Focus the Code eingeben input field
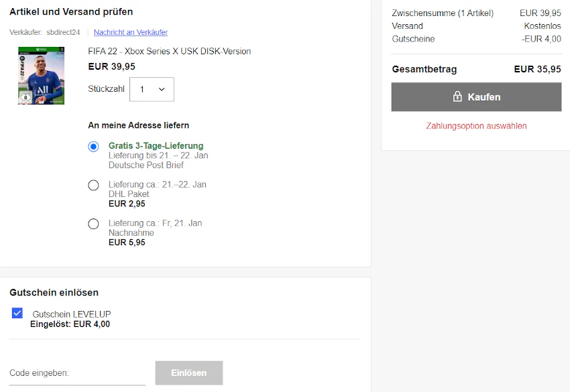The height and width of the screenshot is (392, 570). [x=77, y=373]
